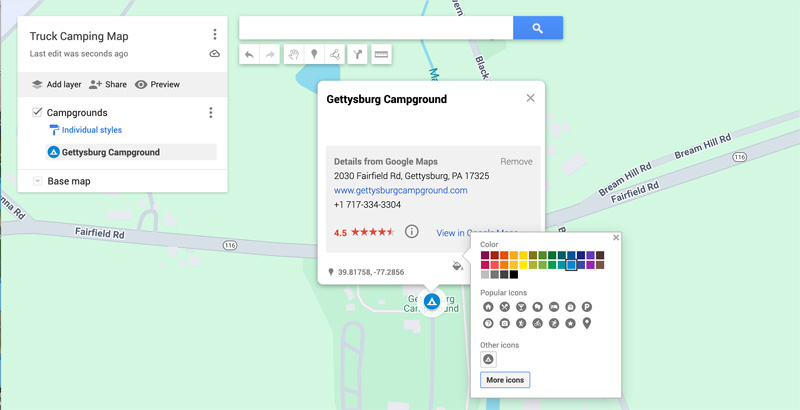The image size is (800, 410).
Task: Pick the light gray color swatch
Action: (485, 274)
